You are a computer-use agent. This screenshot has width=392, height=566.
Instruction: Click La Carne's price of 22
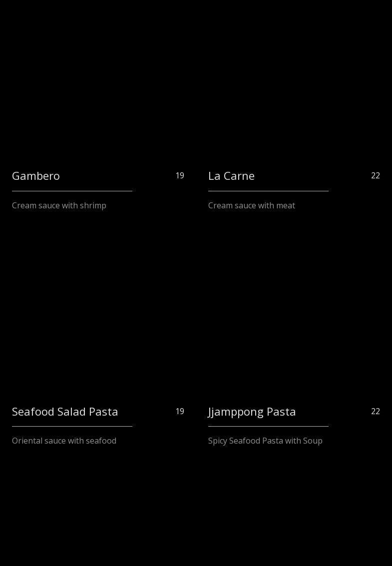click(376, 176)
